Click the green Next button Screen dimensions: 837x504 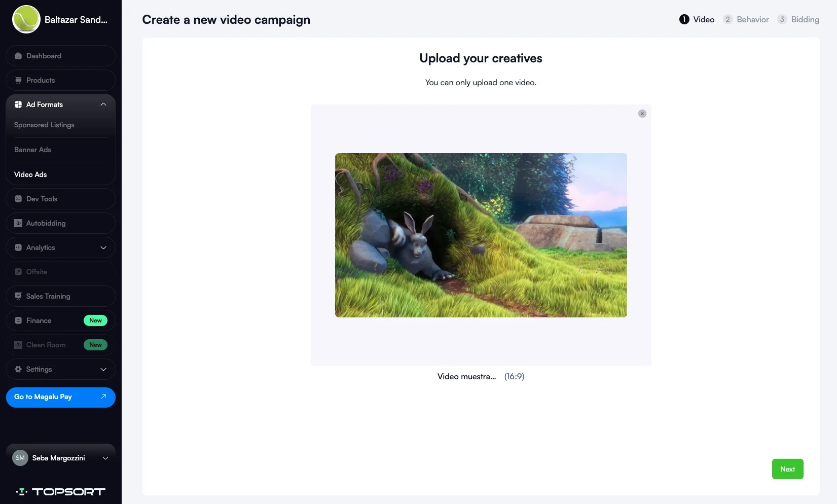787,469
